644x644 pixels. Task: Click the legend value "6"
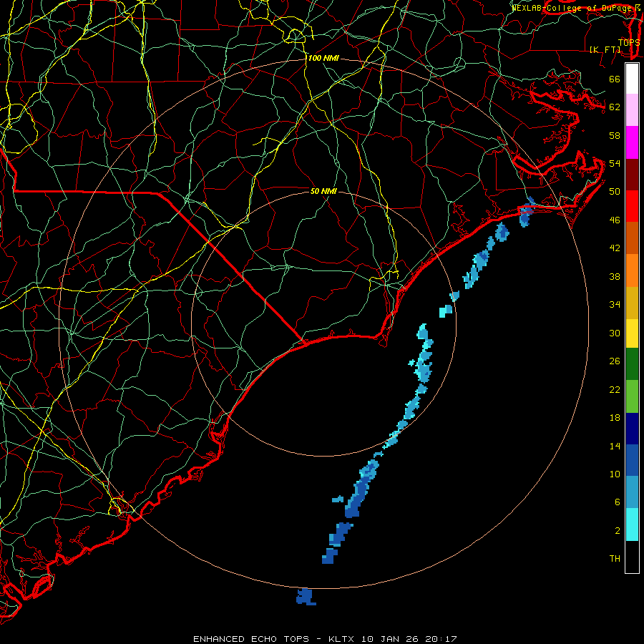tap(618, 502)
